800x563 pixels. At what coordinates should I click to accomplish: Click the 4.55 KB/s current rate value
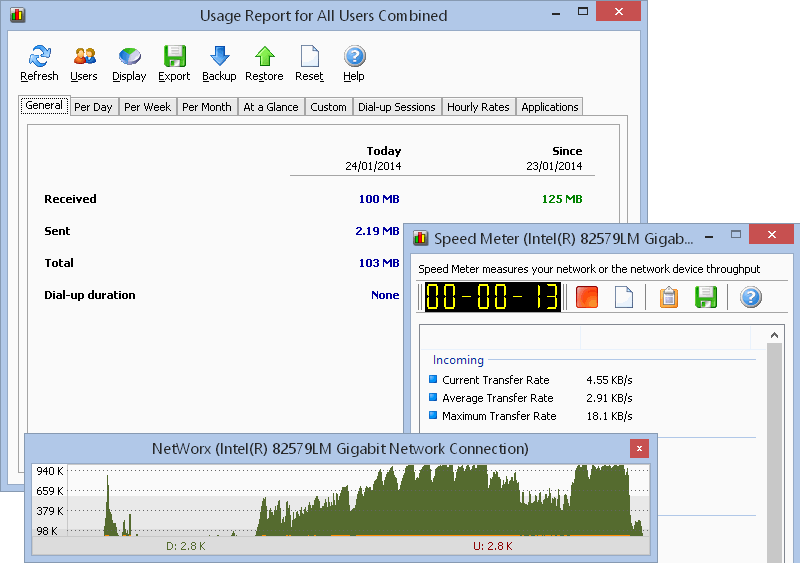(609, 380)
